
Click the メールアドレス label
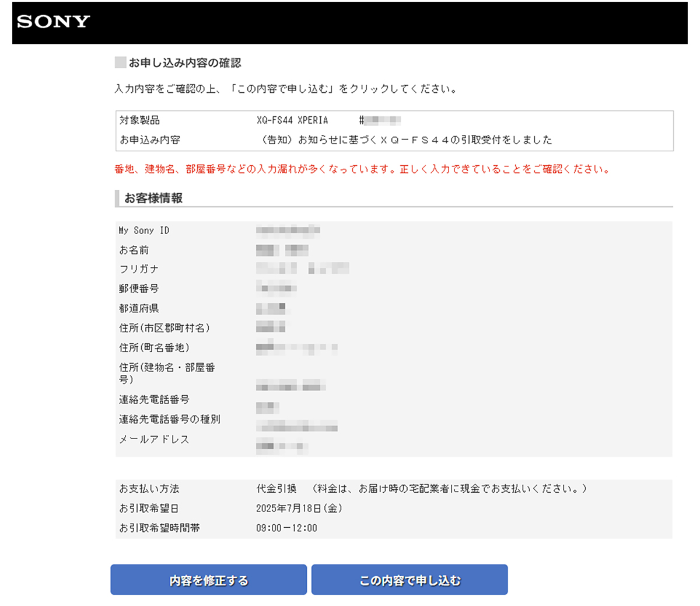(x=154, y=439)
